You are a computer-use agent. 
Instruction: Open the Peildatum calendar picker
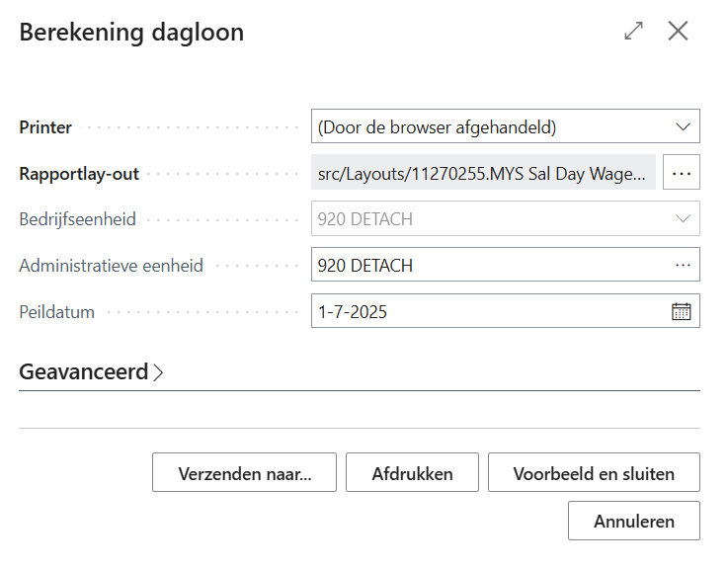point(681,311)
